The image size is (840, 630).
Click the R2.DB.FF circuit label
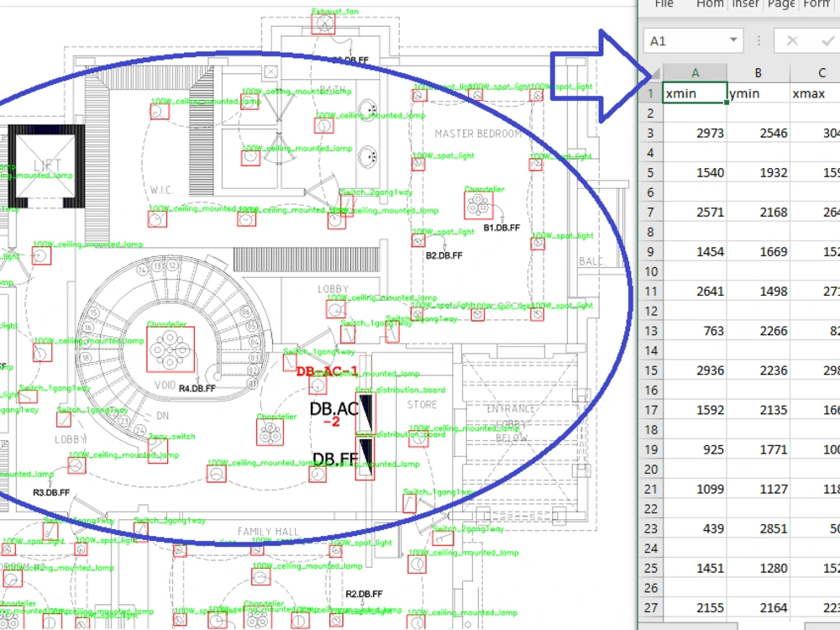(x=365, y=594)
